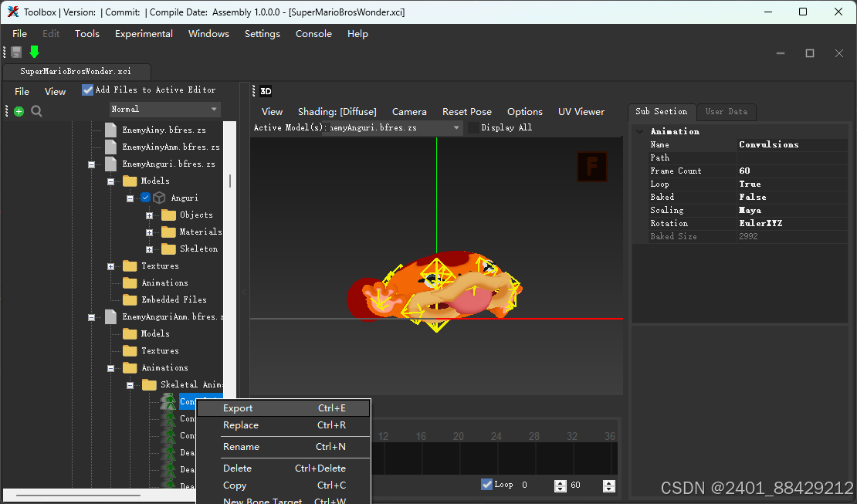Collapse the EnemyAnguri.bfres.zs tree node
The image size is (857, 504).
coord(92,164)
